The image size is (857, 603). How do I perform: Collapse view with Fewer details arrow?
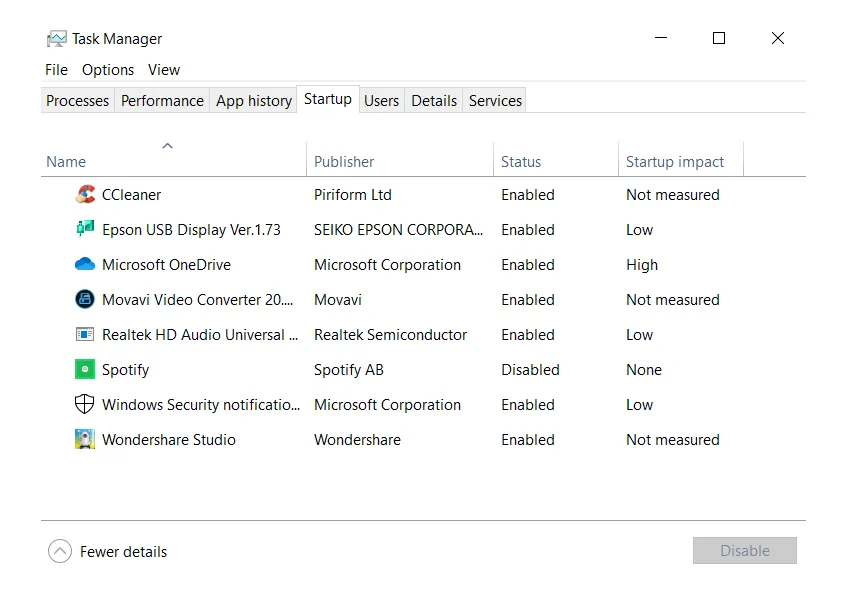(60, 551)
